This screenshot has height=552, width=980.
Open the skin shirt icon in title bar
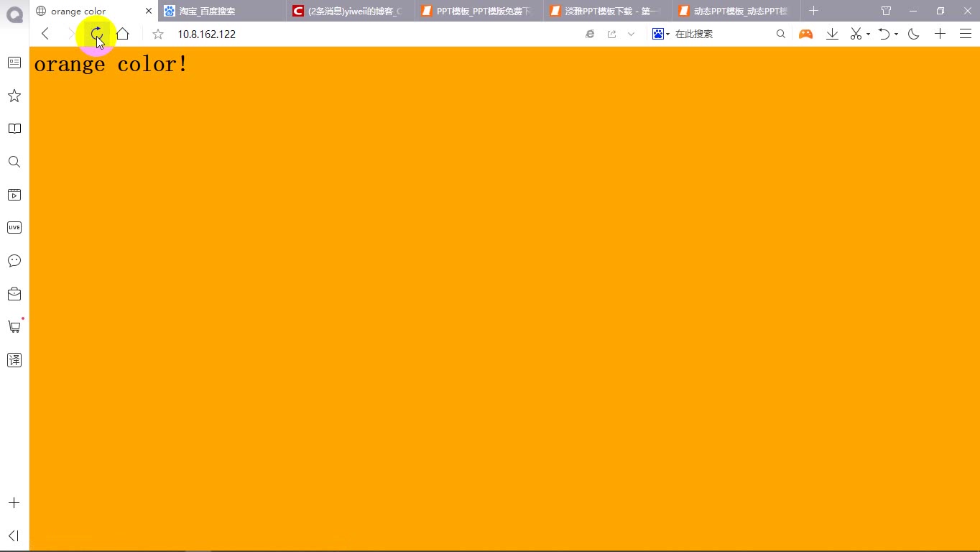tap(886, 11)
